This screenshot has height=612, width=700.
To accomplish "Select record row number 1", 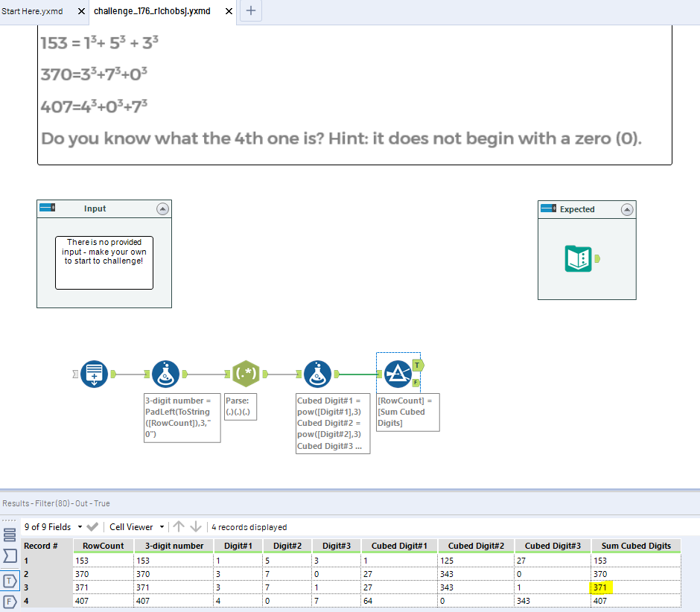I will (x=47, y=561).
